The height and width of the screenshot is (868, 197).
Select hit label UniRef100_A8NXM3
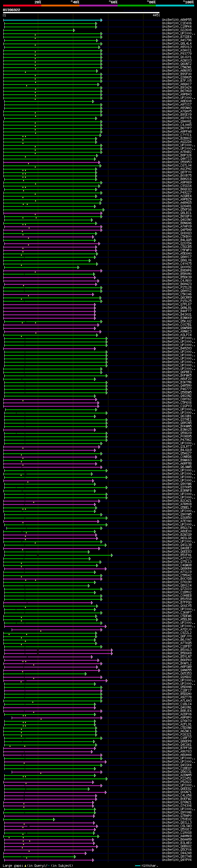coord(177,71)
